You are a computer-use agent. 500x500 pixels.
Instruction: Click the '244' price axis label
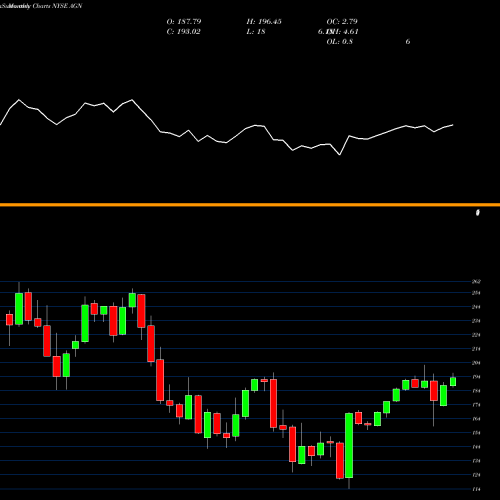coord(476,307)
